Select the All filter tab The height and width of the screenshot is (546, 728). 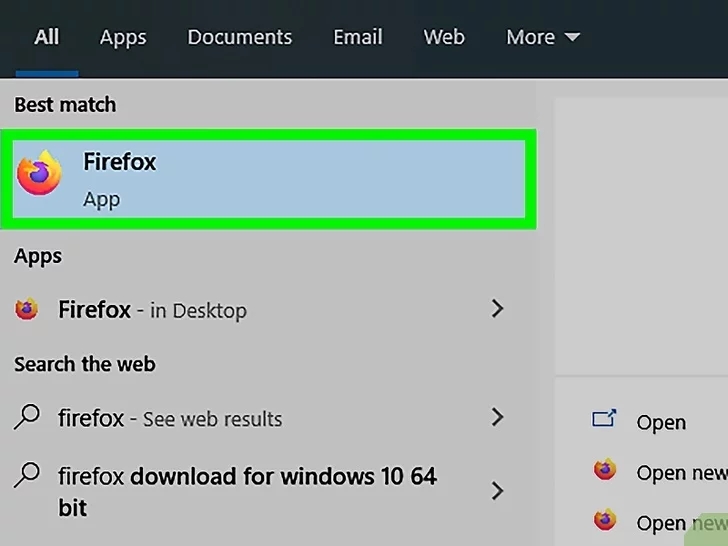[x=46, y=37]
